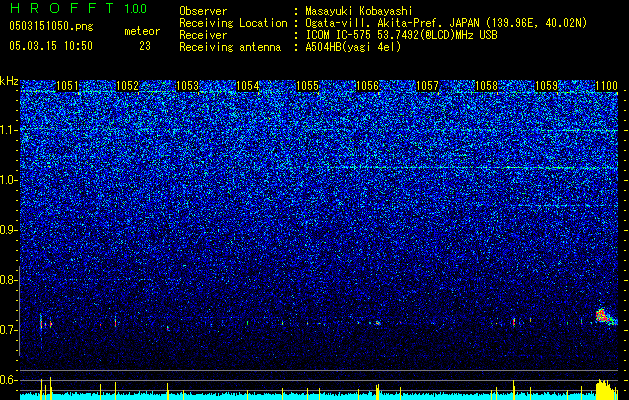The height and width of the screenshot is (400, 629).
Task: Click the kHz axis unit label
Action: click(x=9, y=81)
